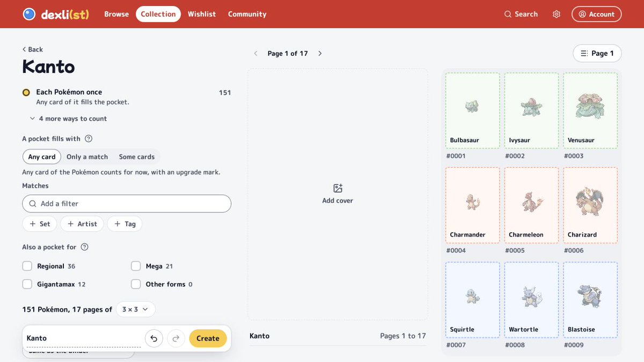Click the Ivysaur sprite pocket
The image size is (644, 362).
pyautogui.click(x=531, y=110)
